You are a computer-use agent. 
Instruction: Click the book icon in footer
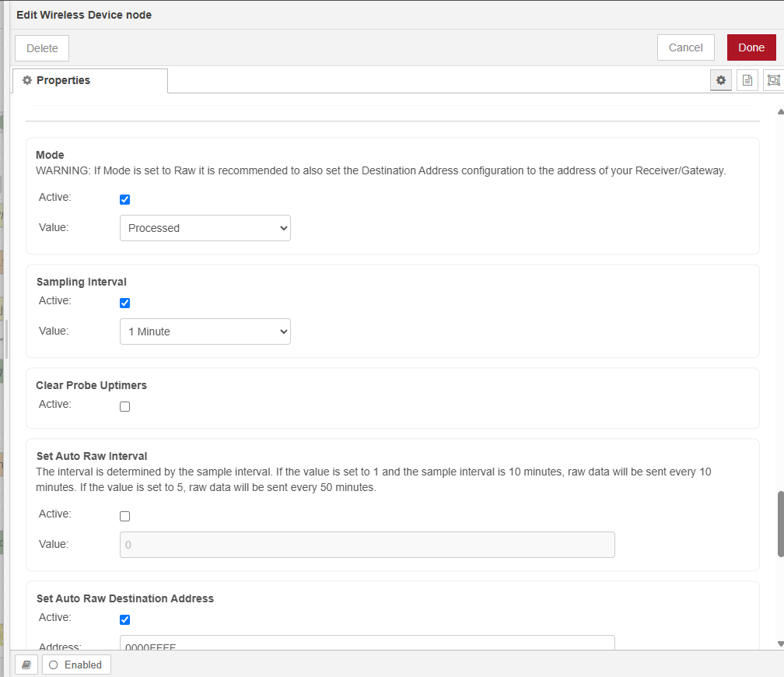[26, 665]
